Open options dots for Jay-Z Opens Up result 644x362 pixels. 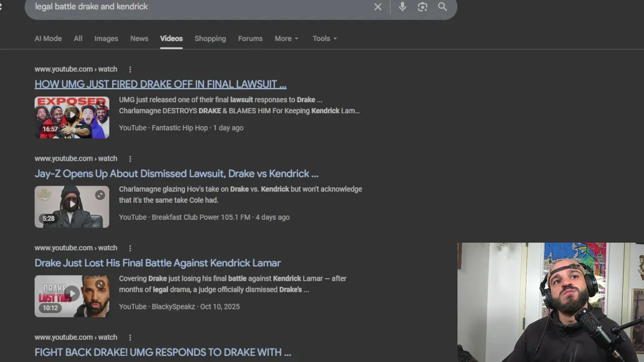tap(130, 159)
